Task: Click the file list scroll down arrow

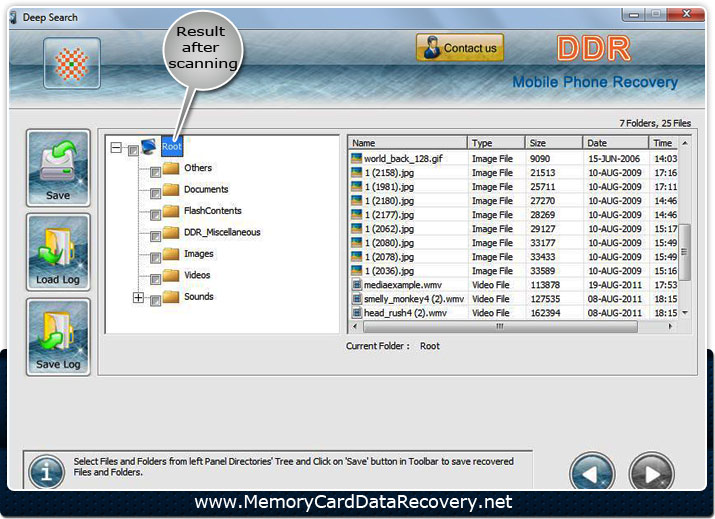Action: pyautogui.click(x=684, y=313)
